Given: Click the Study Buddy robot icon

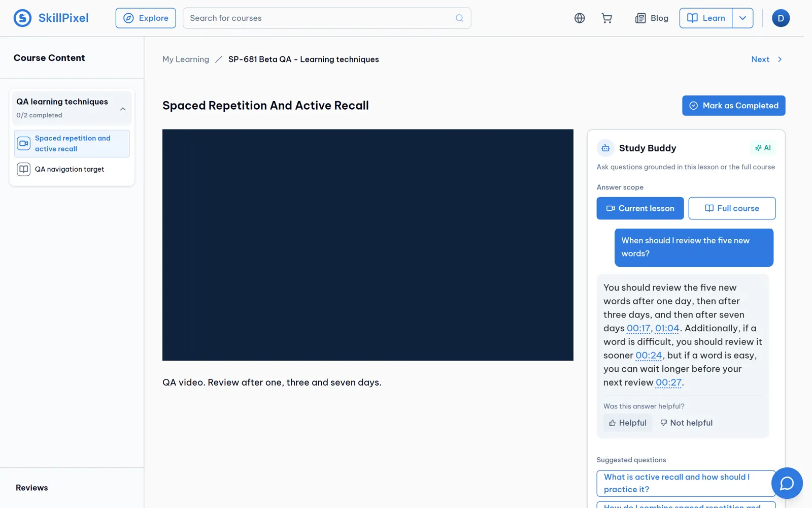Looking at the screenshot, I should click(605, 148).
